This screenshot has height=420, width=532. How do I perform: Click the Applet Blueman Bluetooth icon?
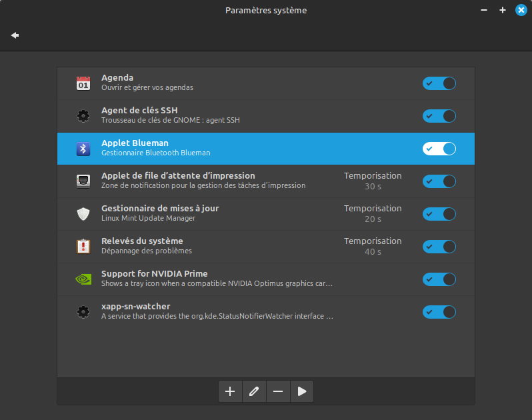[83, 149]
